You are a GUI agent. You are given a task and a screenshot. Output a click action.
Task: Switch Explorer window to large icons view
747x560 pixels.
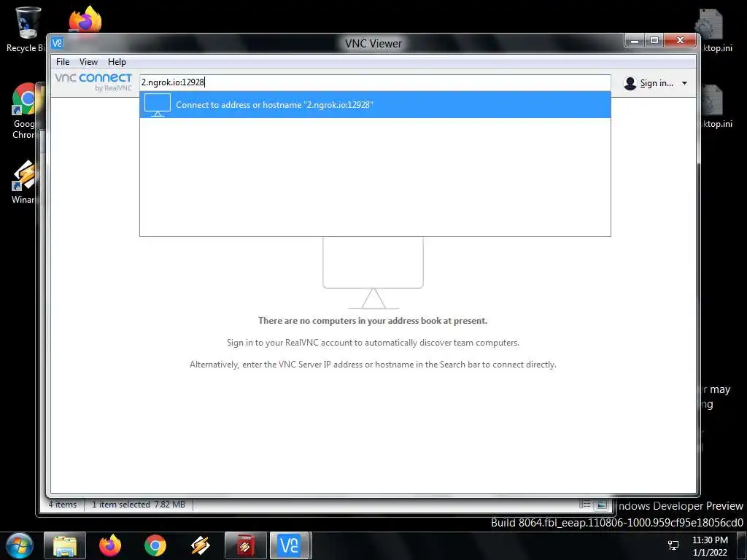point(602,505)
